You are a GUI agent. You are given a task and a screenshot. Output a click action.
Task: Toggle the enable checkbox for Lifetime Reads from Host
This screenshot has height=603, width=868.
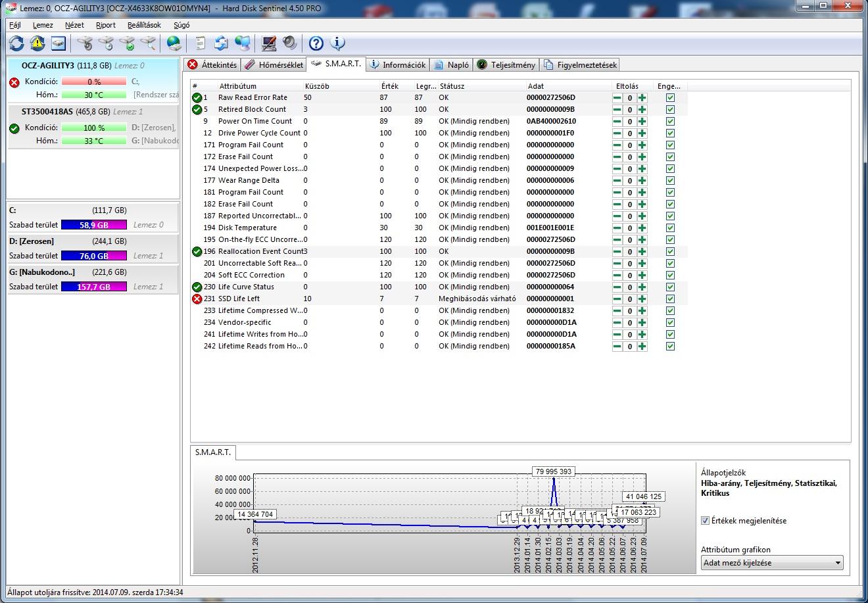pyautogui.click(x=670, y=347)
